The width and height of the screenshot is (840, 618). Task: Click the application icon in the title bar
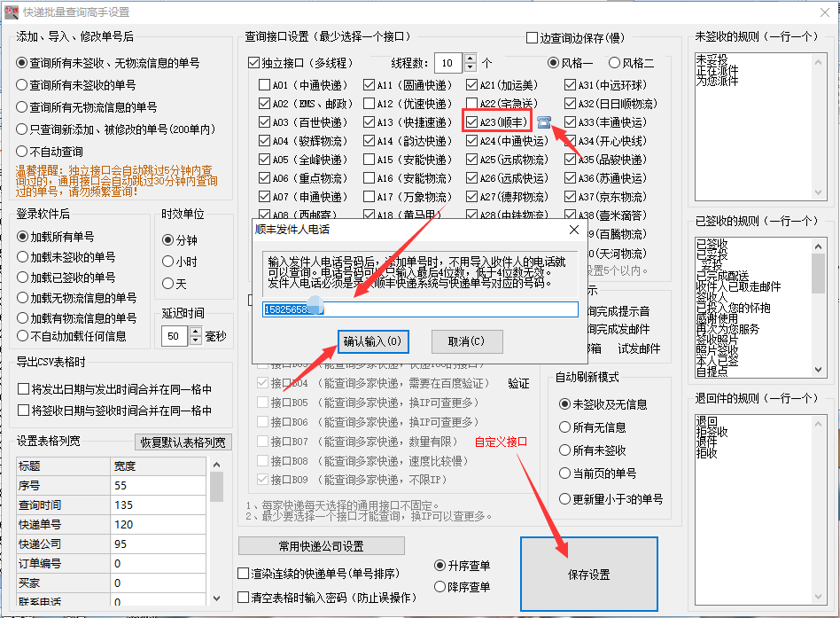(12, 12)
